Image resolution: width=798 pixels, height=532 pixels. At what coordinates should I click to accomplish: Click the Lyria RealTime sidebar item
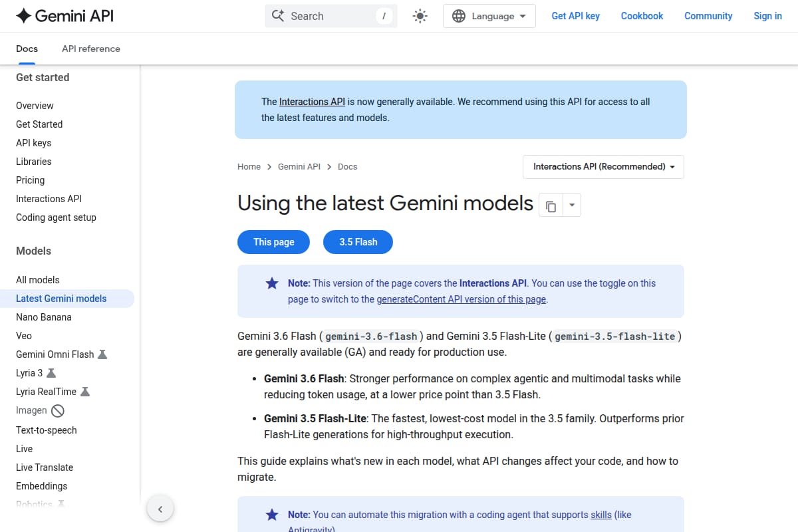click(x=53, y=392)
